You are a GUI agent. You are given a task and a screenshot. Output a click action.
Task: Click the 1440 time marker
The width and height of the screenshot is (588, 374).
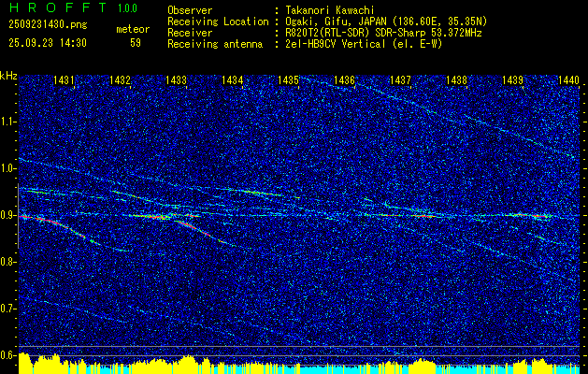point(568,79)
